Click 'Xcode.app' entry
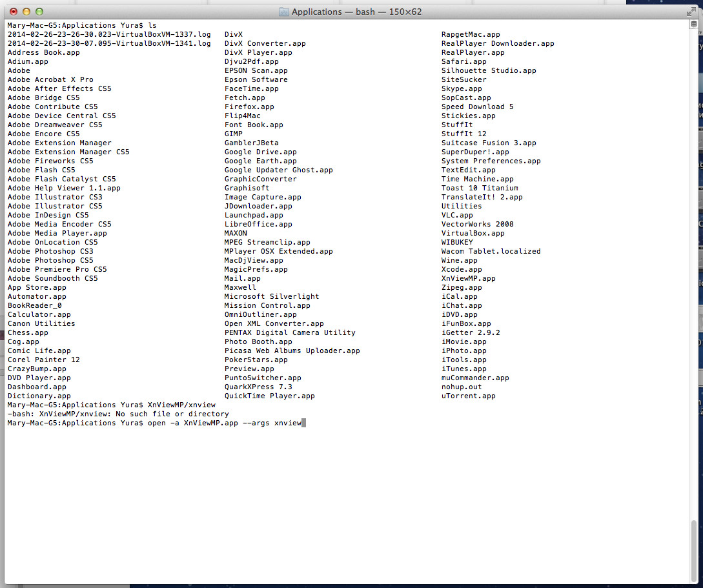This screenshot has width=703, height=588. 462,269
